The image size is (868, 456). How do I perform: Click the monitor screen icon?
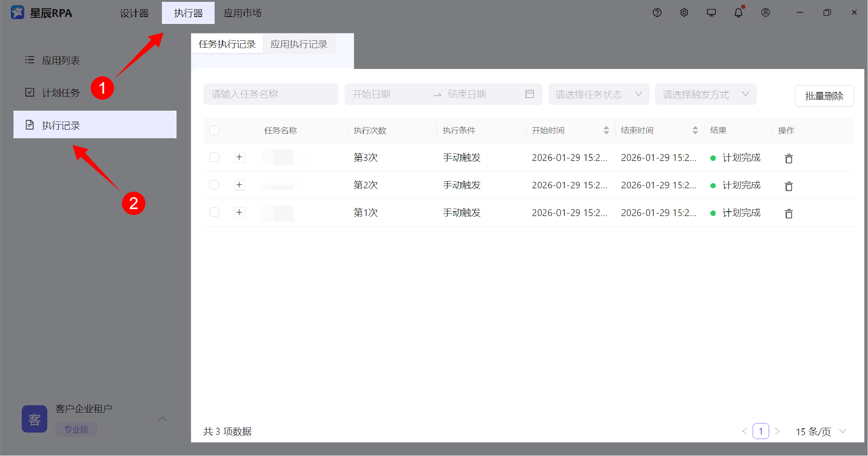click(711, 13)
